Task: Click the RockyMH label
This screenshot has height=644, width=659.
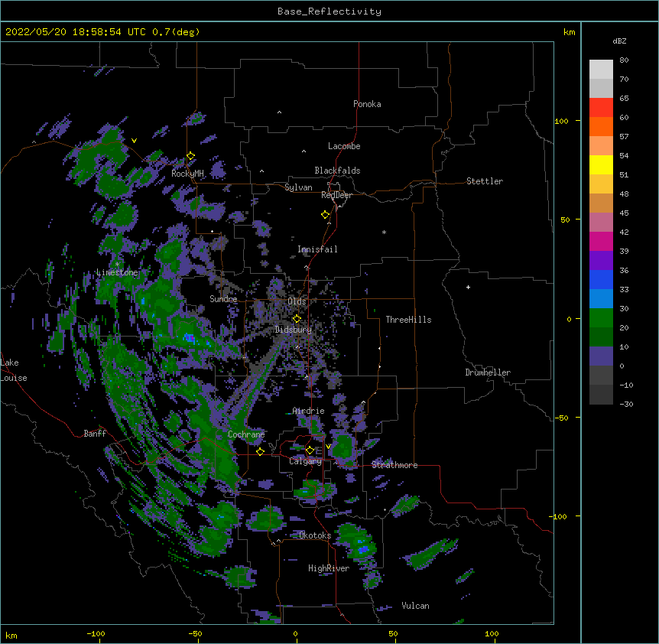Action: (x=187, y=174)
